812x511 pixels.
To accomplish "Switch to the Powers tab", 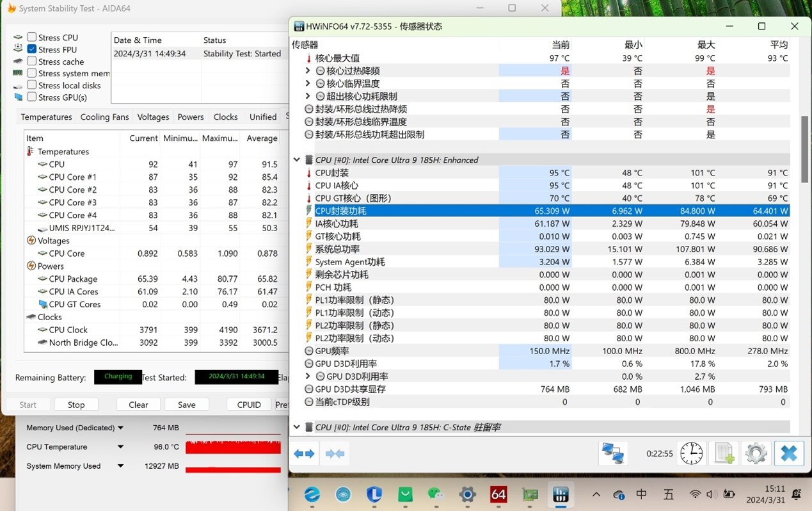I will pyautogui.click(x=191, y=117).
